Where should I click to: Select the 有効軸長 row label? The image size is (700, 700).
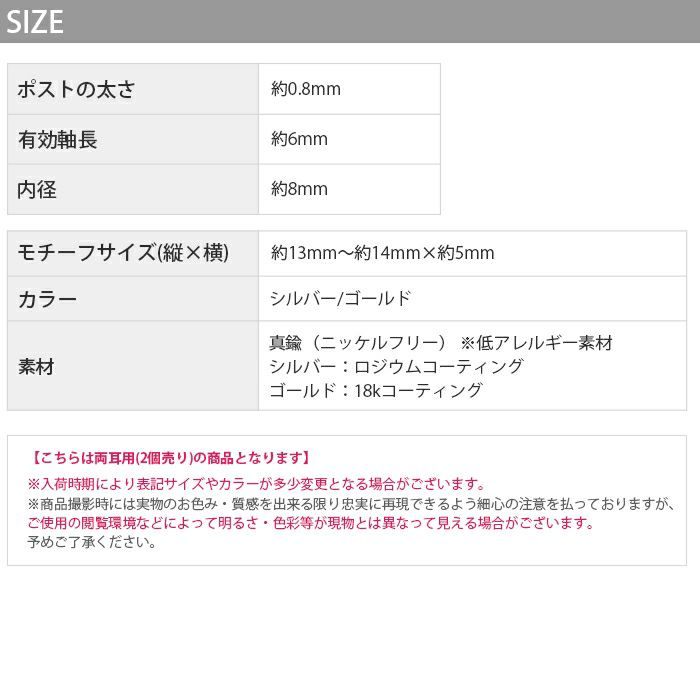click(x=133, y=139)
